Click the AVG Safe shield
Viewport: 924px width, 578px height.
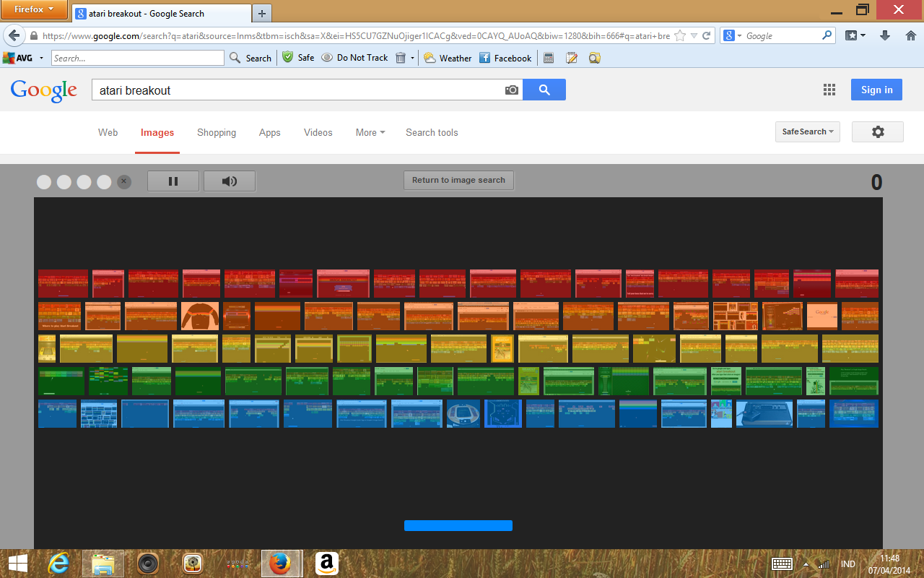[x=298, y=58]
